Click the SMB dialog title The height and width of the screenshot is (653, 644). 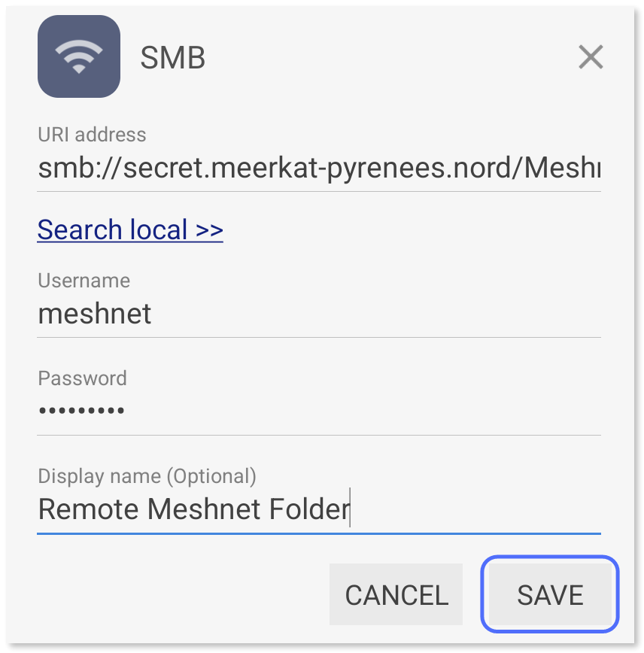[172, 58]
